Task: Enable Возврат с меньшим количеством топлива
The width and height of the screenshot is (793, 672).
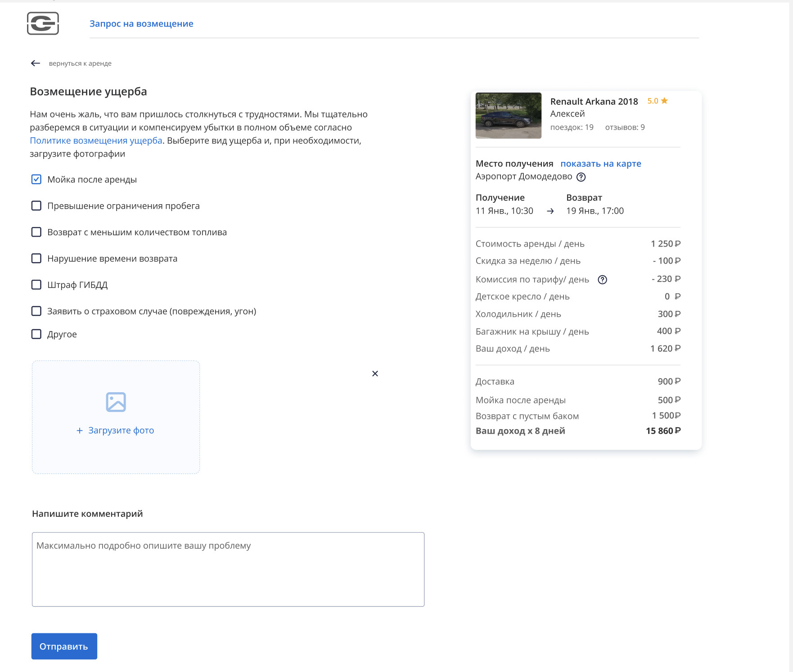Action: pyautogui.click(x=36, y=232)
